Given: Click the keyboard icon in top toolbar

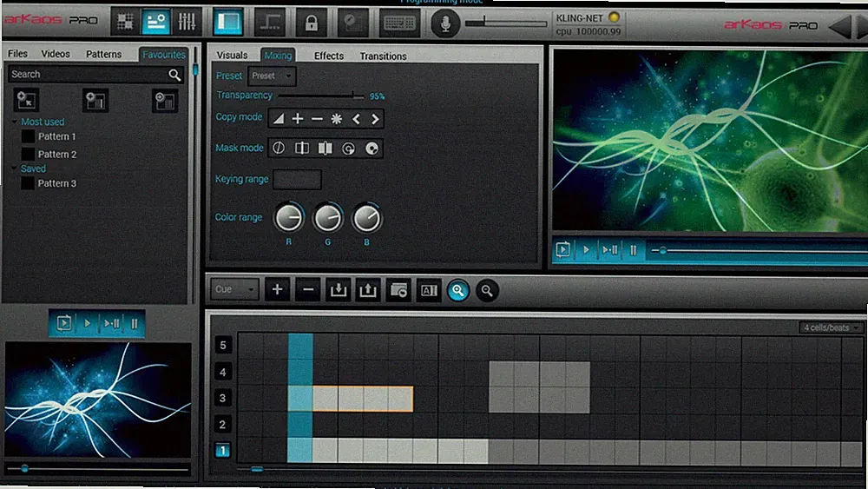Looking at the screenshot, I should pos(399,23).
